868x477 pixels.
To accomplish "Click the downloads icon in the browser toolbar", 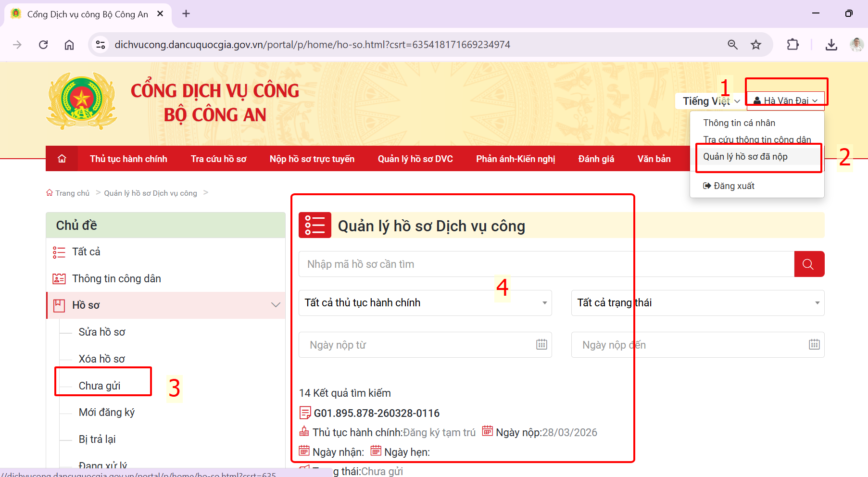I will pos(831,44).
